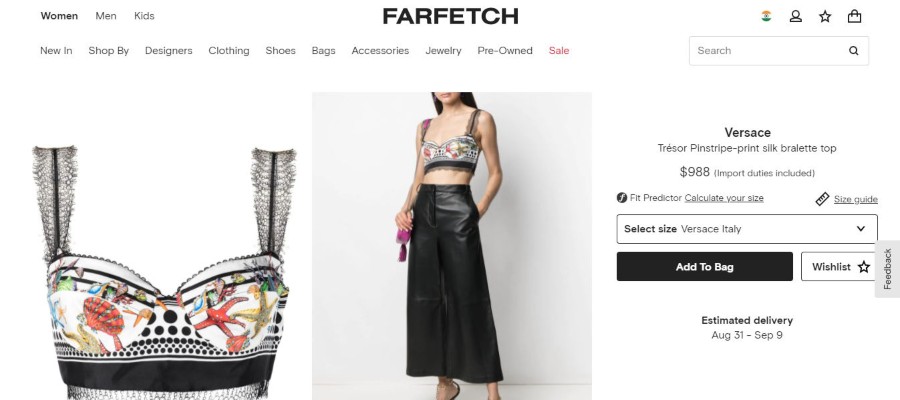The image size is (900, 400).
Task: Open Calculate your size link
Action: 724,198
